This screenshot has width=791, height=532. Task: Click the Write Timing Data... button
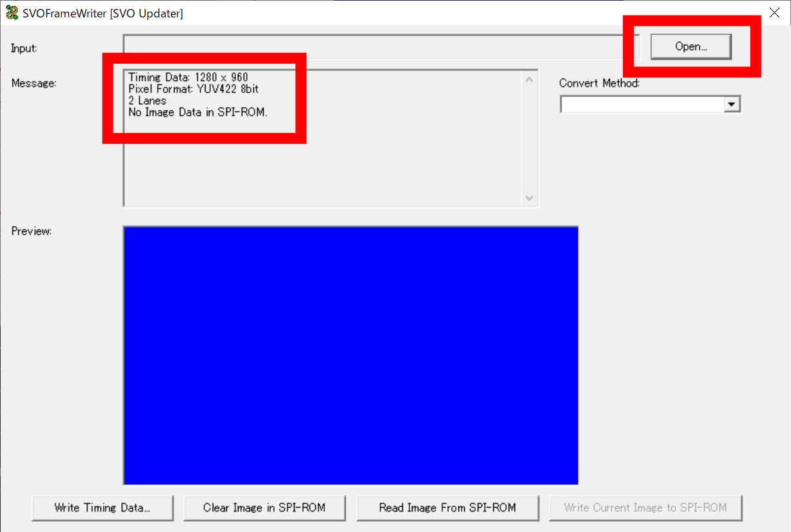click(x=103, y=508)
